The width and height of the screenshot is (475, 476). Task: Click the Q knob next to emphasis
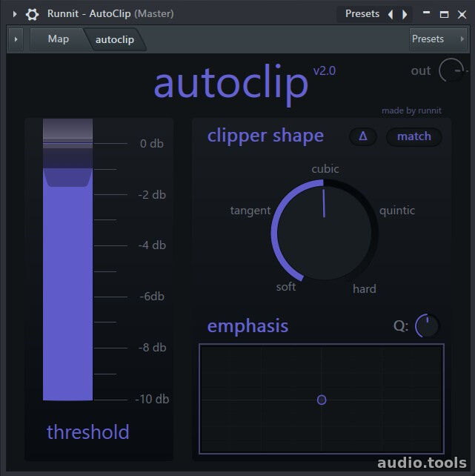pos(427,325)
